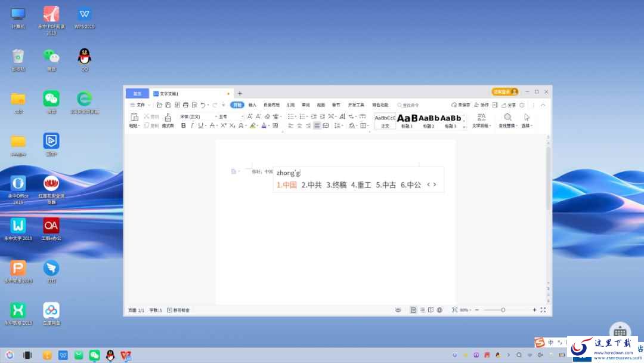The width and height of the screenshot is (644, 363).
Task: Switch to the Insert ribbon tab
Action: 252,105
